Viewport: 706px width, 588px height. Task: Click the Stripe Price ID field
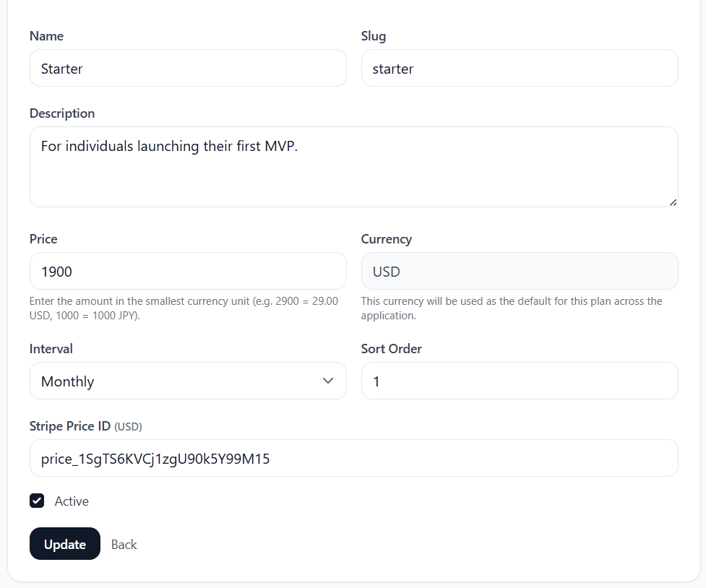click(x=353, y=458)
